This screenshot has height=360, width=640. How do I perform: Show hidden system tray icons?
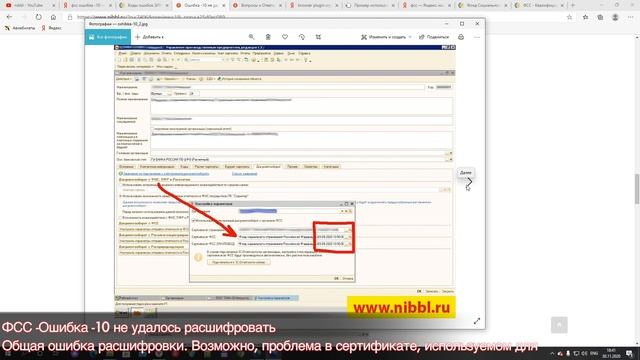pos(552,353)
